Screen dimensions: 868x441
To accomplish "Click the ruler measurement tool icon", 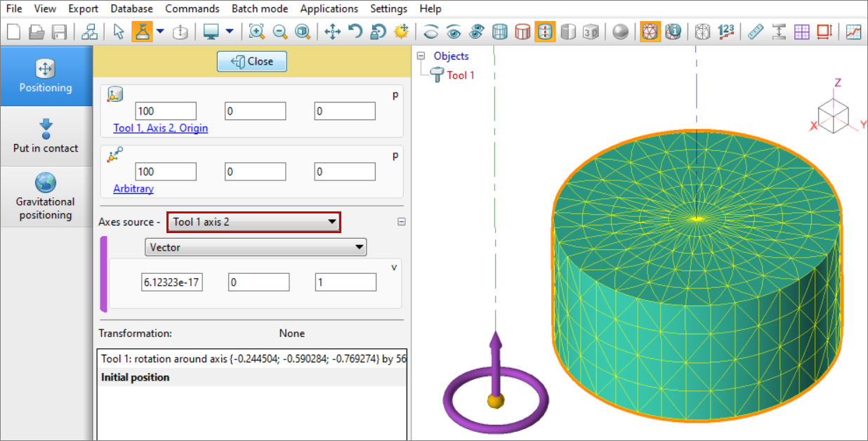I will [755, 32].
